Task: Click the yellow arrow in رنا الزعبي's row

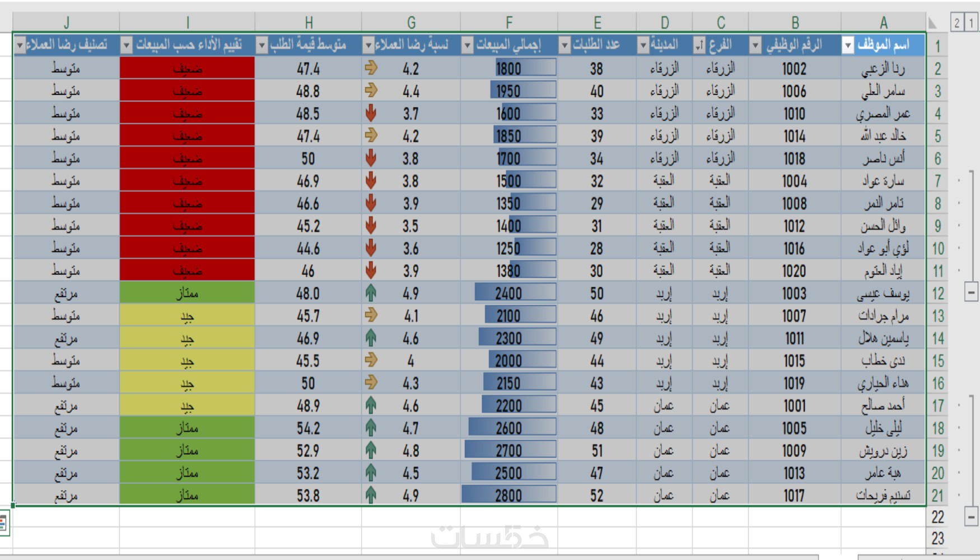Action: click(371, 68)
